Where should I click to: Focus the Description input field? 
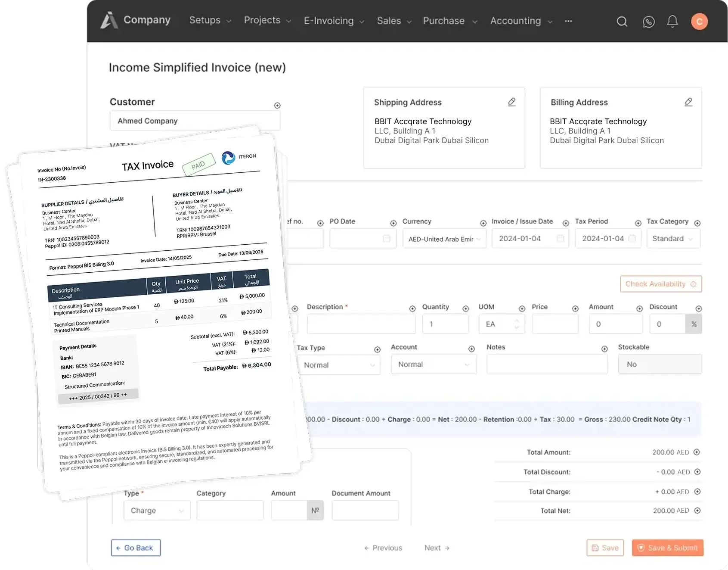click(361, 324)
